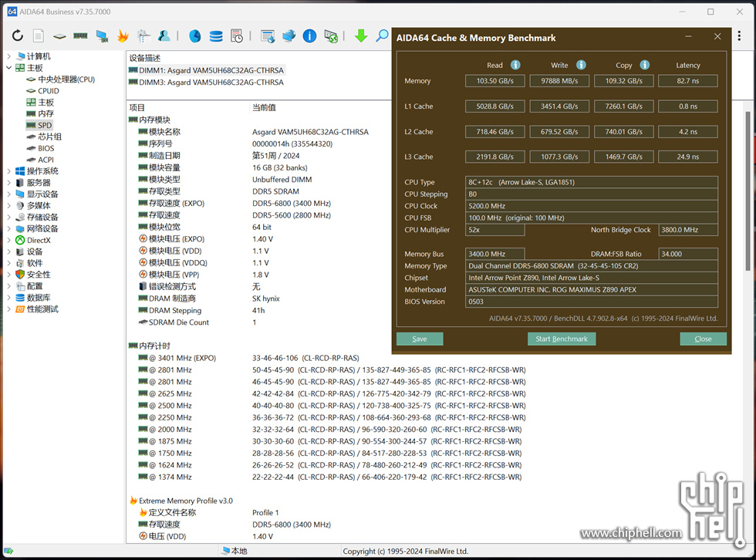Viewport: 756px width, 560px height.
Task: Click the Read column info icon
Action: 515,65
